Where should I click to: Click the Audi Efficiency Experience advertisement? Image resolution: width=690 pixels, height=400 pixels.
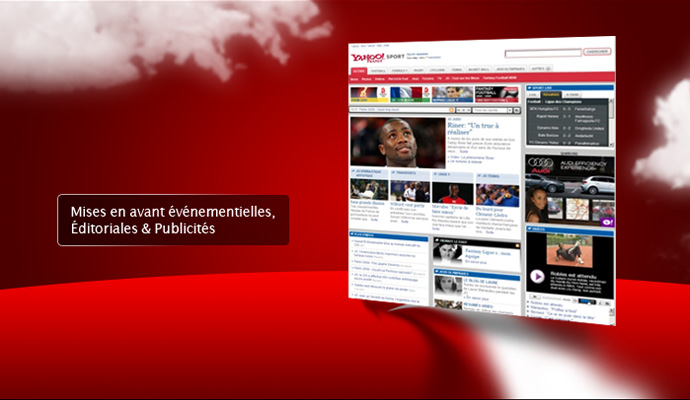tap(570, 190)
